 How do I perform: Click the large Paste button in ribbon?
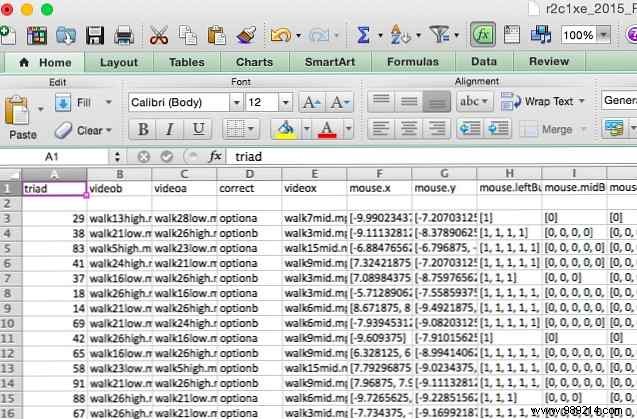(19, 117)
